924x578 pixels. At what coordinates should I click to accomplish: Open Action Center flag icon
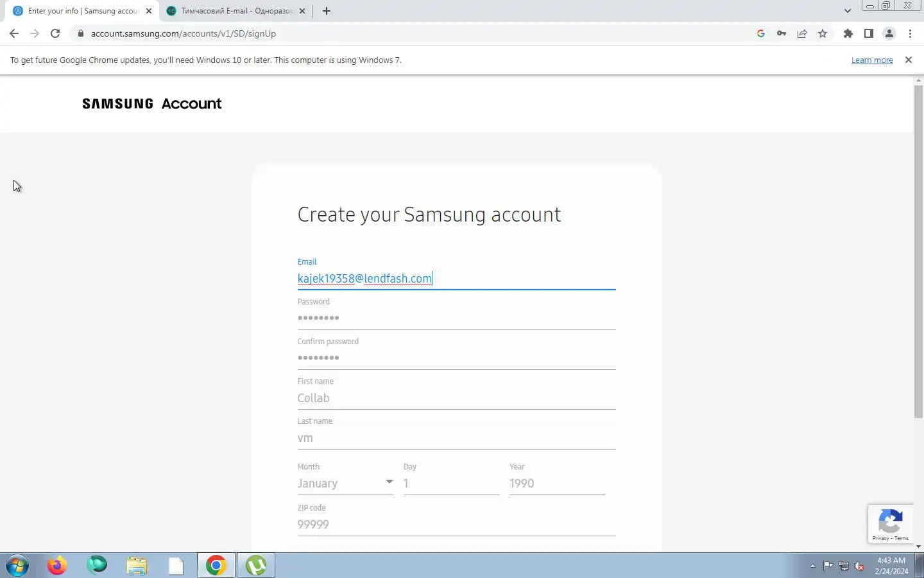click(x=828, y=566)
